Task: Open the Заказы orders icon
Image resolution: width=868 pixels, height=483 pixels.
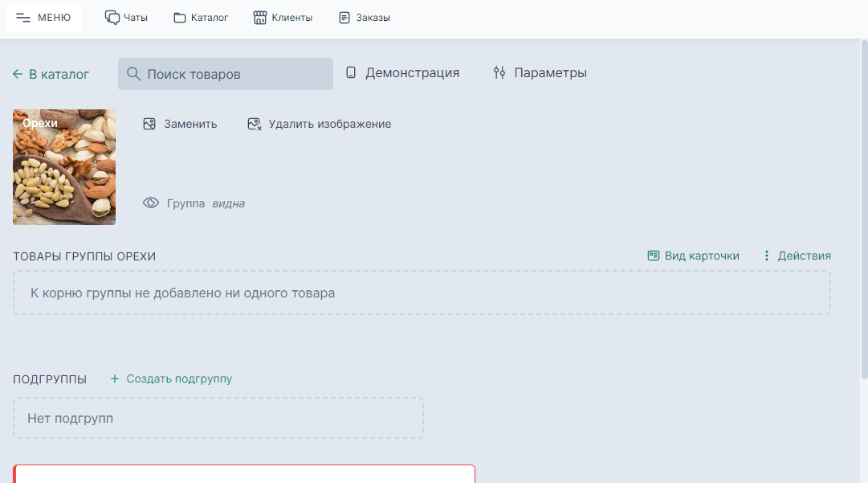Action: pos(345,16)
